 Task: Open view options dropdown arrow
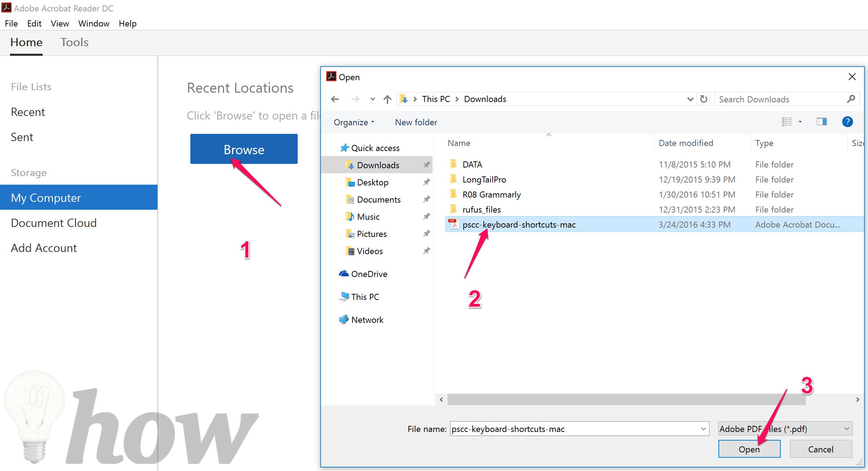click(x=800, y=122)
